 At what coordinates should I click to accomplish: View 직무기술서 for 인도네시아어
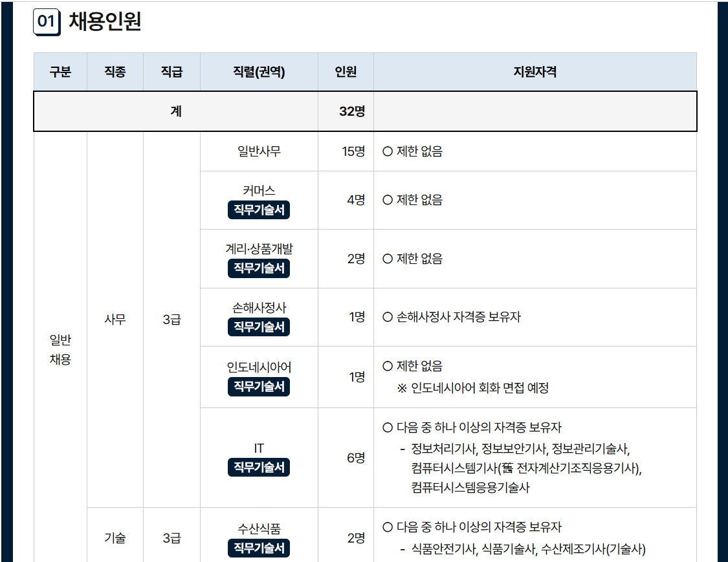click(259, 387)
